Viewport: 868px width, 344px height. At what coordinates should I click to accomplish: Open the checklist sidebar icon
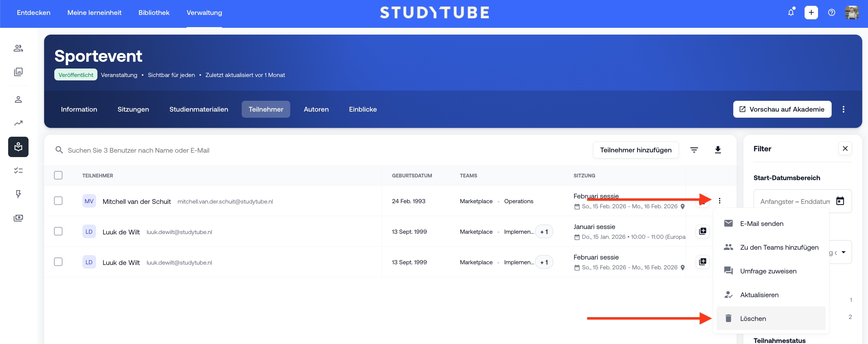point(18,170)
